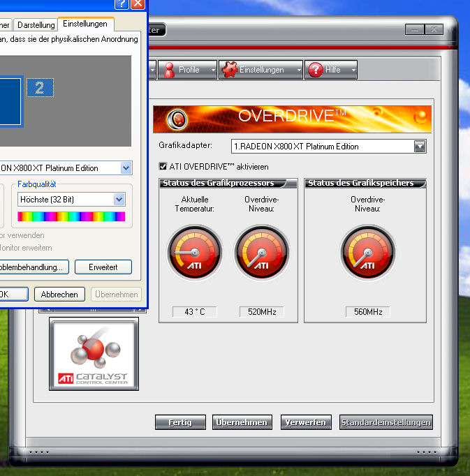Click the Fertig button

180,422
